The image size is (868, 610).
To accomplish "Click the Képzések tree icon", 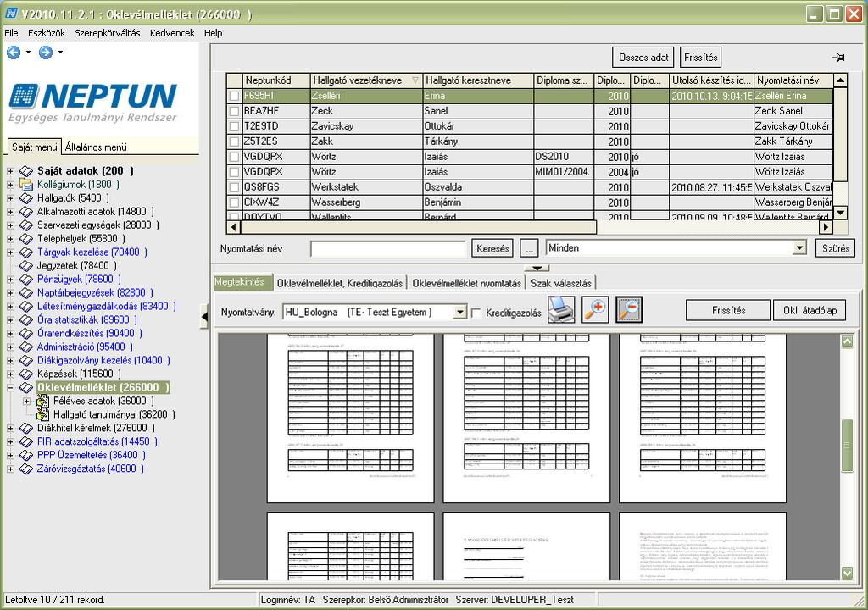I will point(26,374).
